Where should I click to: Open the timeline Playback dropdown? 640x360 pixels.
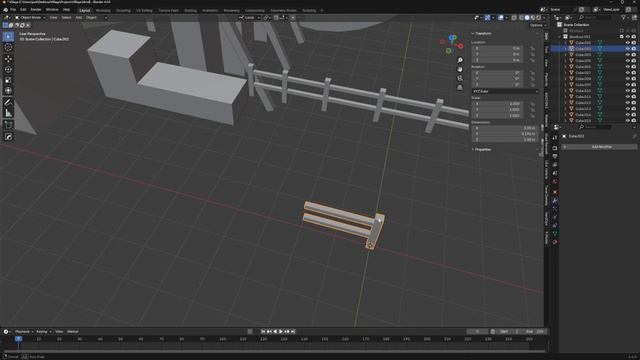click(23, 332)
